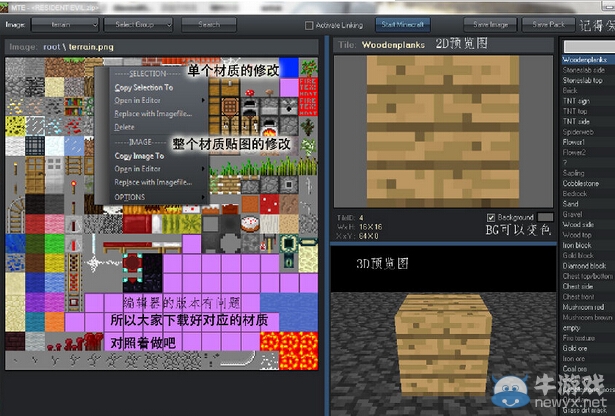Screen dimensions: 615x416
Task: Select the redstone ore texture tile
Action: tap(74, 126)
